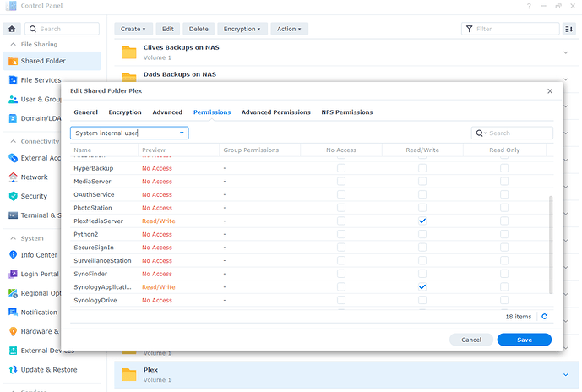Open the Info Center icon
Image resolution: width=582 pixels, height=392 pixels.
[13, 254]
